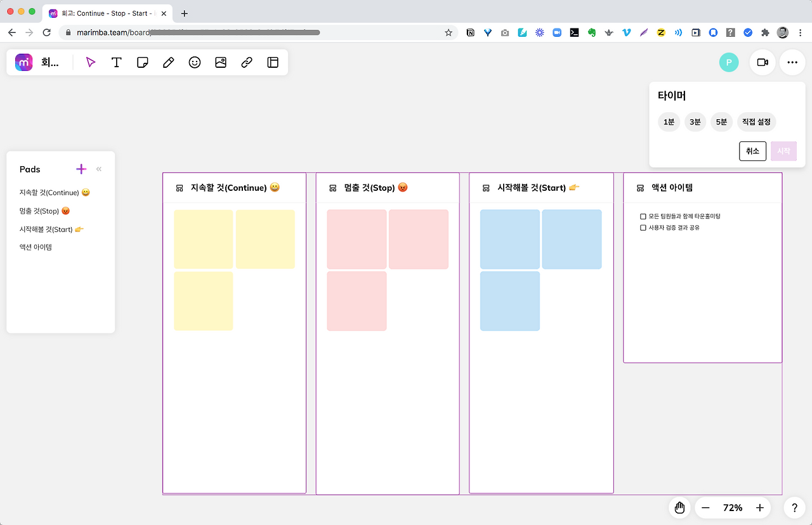Image resolution: width=812 pixels, height=525 pixels.
Task: Go to 액션 아이템 in the Pads list
Action: click(x=36, y=247)
